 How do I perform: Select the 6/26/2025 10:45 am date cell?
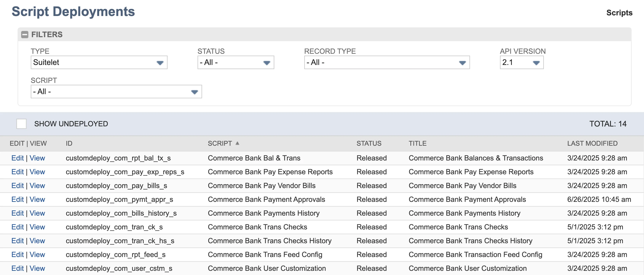tap(599, 199)
